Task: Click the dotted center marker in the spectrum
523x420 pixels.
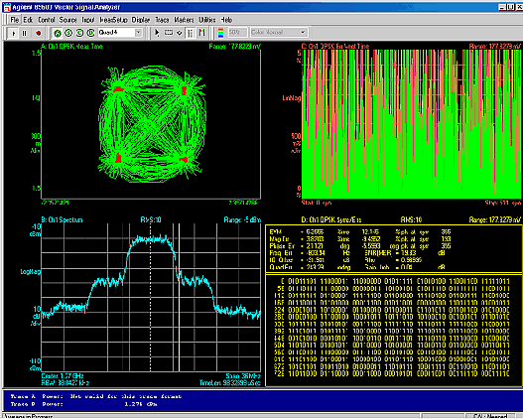Action: coord(151,297)
